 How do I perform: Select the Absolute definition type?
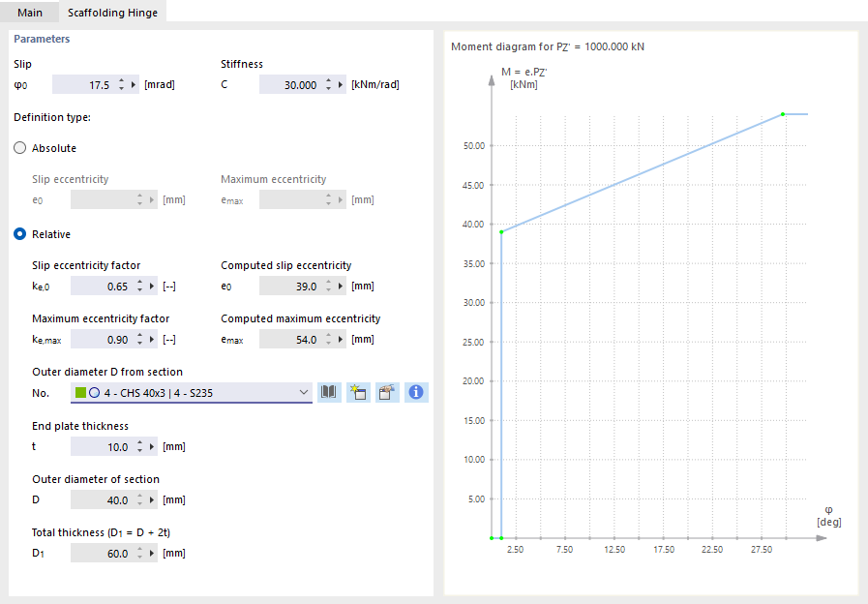18,147
